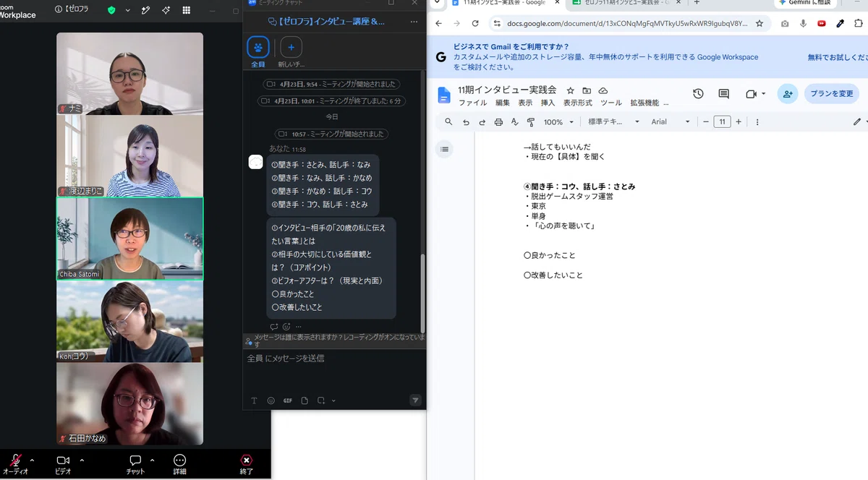Attach a file in chat composer
Screen dimensions: 868x480
point(305,400)
